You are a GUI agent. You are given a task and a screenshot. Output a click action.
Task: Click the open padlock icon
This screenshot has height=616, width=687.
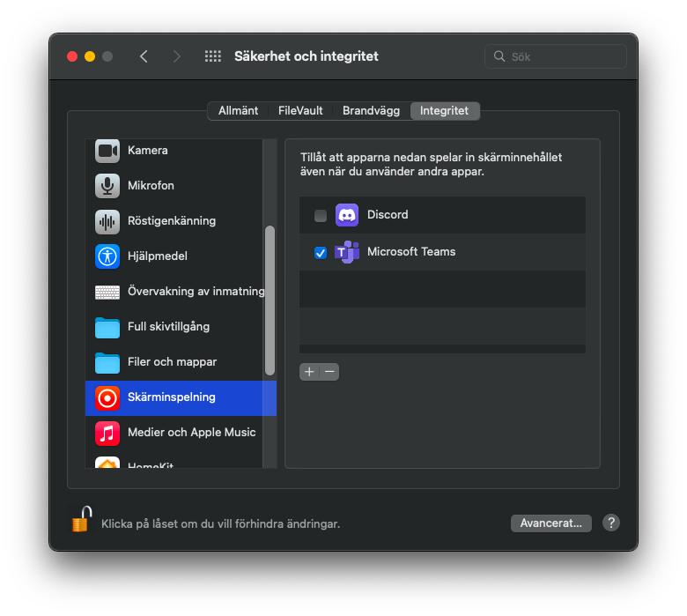coord(82,519)
